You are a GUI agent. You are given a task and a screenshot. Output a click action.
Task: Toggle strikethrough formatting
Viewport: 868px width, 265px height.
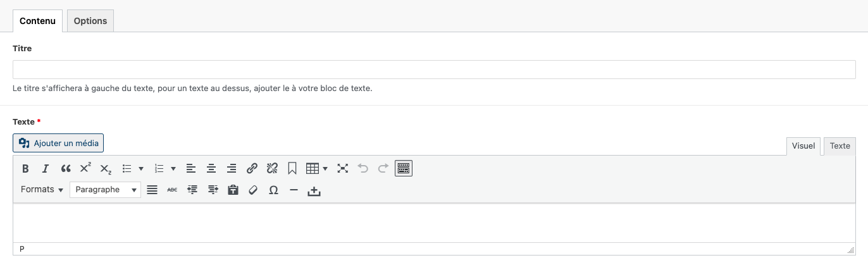172,190
